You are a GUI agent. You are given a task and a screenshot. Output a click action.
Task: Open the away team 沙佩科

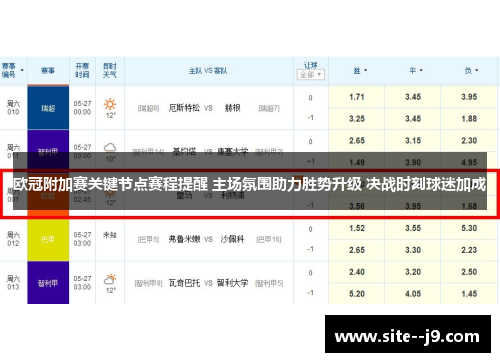[232, 239]
